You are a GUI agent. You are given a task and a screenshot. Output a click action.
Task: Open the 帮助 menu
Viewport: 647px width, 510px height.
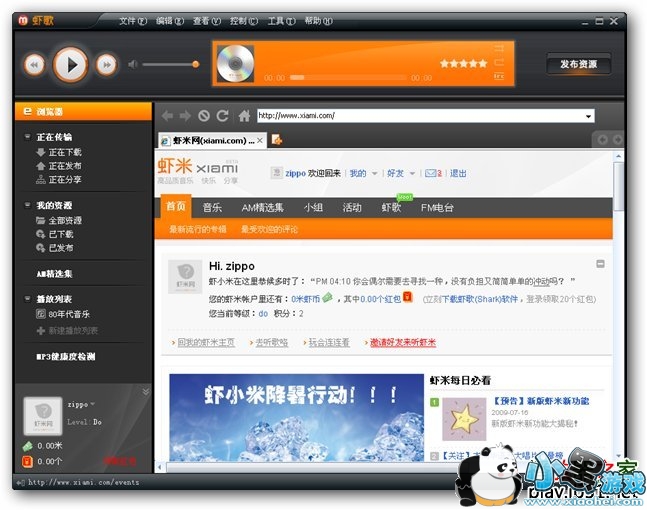click(318, 21)
